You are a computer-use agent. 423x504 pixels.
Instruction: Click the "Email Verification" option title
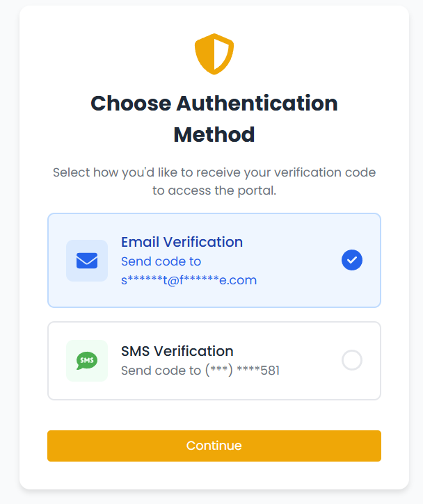182,242
